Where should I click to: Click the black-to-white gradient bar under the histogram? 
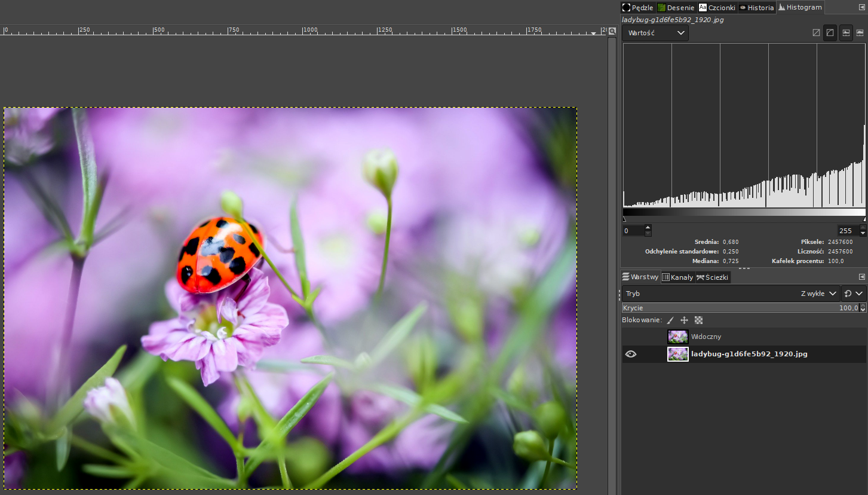pos(744,212)
